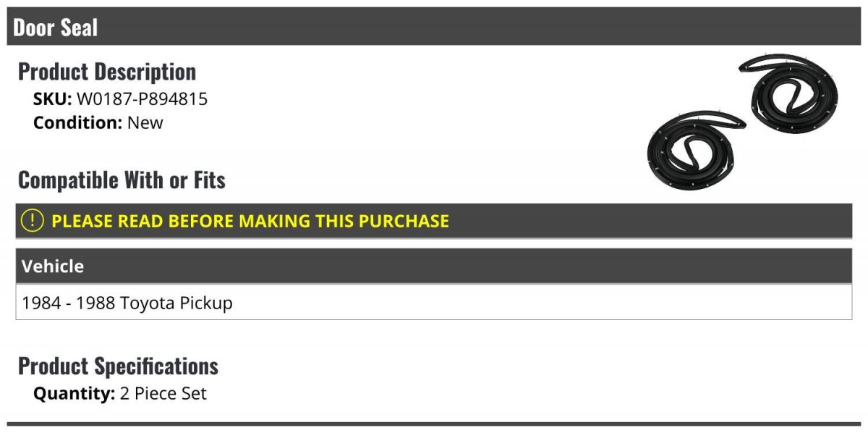The image size is (868, 433).
Task: Click the PLEASE READ BEFORE MAKING THIS PURCHASE banner
Action: [x=434, y=221]
